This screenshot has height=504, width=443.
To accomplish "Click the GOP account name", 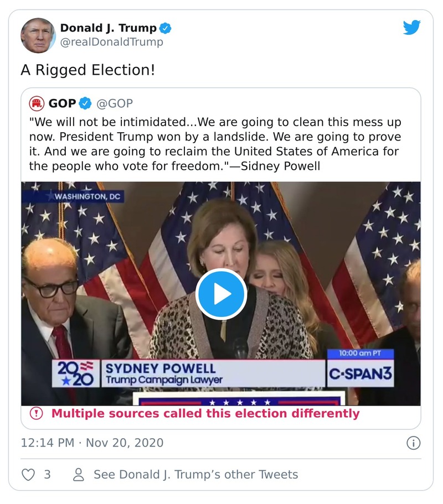I will coord(62,103).
